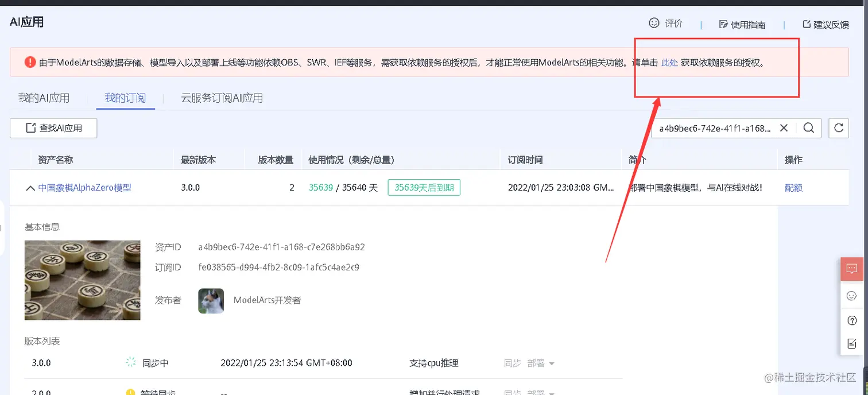Screen dimensions: 868x395
Task: Click the version cell 3.0.0 in 版本列表
Action: (41, 363)
